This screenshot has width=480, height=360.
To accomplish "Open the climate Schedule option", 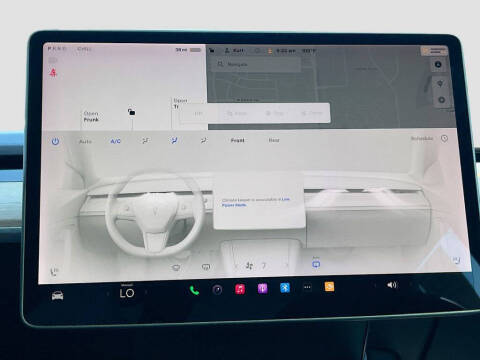I will click(x=422, y=138).
